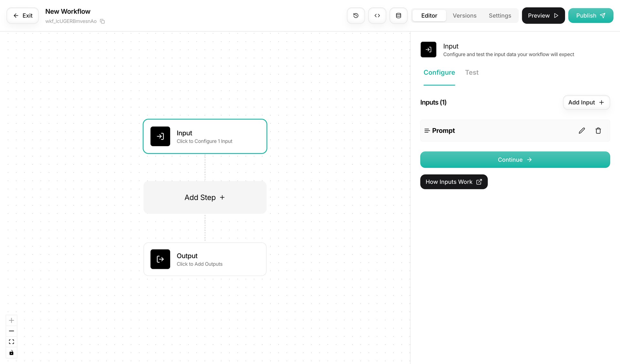Open the version history
The width and height of the screenshot is (620, 364).
tap(356, 15)
